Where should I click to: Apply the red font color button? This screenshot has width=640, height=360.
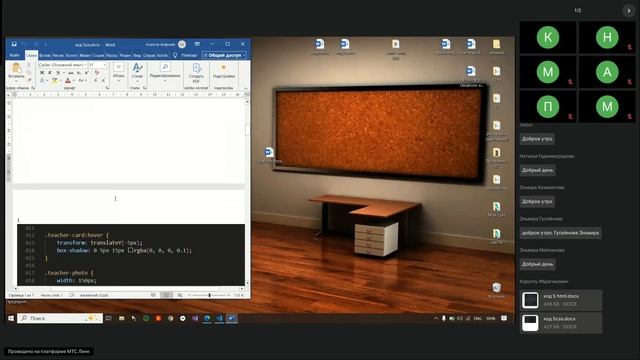pos(68,80)
